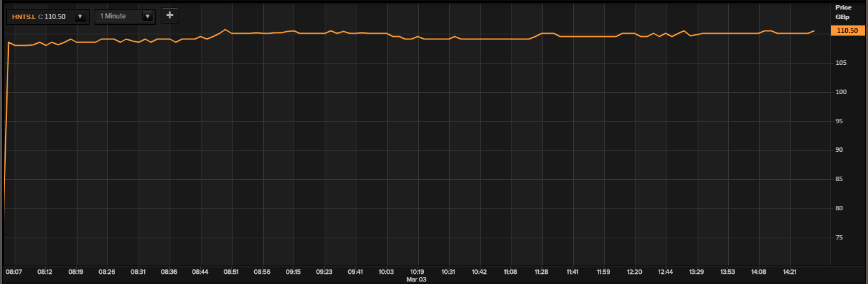The width and height of the screenshot is (868, 284).
Task: Click the 90 price axis label
Action: click(x=839, y=150)
